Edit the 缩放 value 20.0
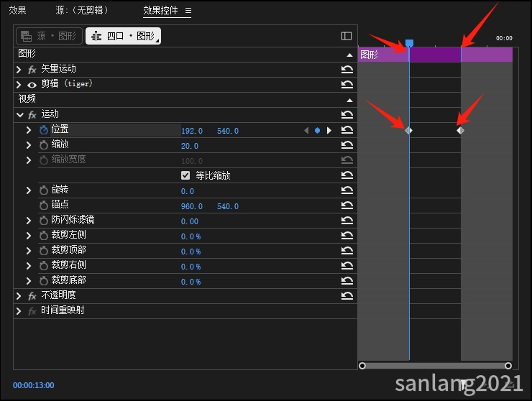 click(x=190, y=146)
